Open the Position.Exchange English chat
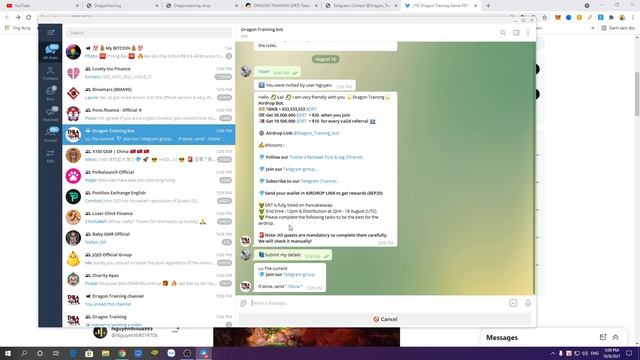This screenshot has height=360, width=640. (149, 197)
